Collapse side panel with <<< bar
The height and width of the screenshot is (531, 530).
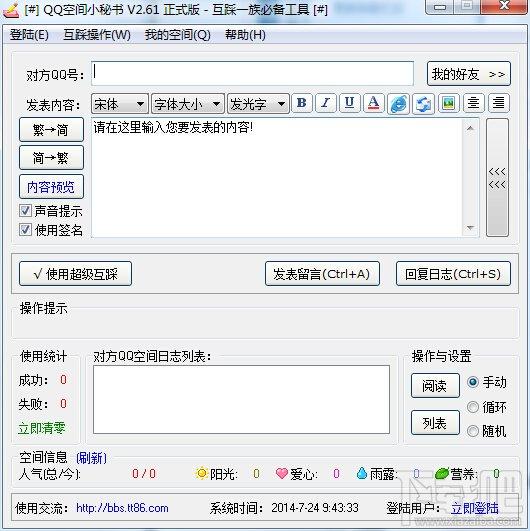(x=497, y=177)
